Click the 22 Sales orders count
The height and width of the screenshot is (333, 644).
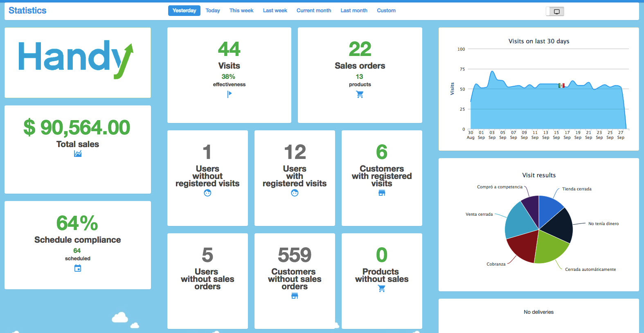click(x=360, y=49)
